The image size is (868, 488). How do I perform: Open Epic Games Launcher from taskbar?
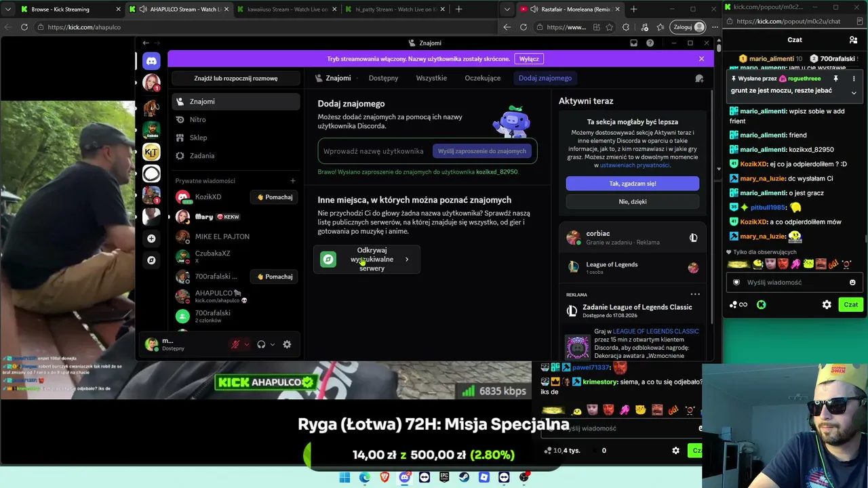pyautogui.click(x=444, y=477)
